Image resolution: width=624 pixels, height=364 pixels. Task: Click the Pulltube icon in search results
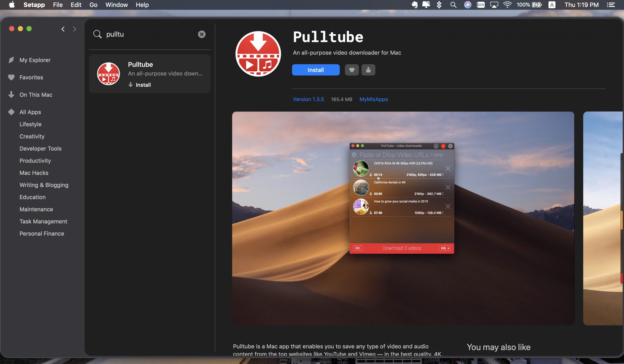(x=108, y=74)
